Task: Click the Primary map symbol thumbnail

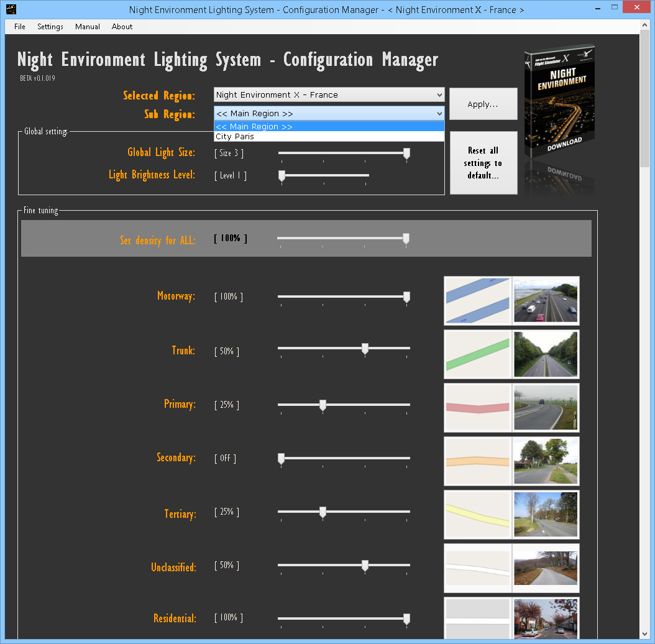Action: coord(477,408)
